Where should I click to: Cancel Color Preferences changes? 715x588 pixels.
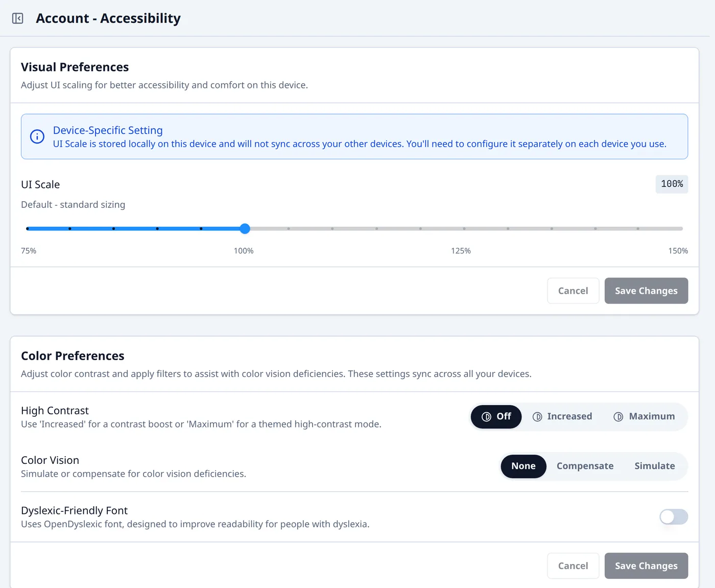tap(573, 566)
